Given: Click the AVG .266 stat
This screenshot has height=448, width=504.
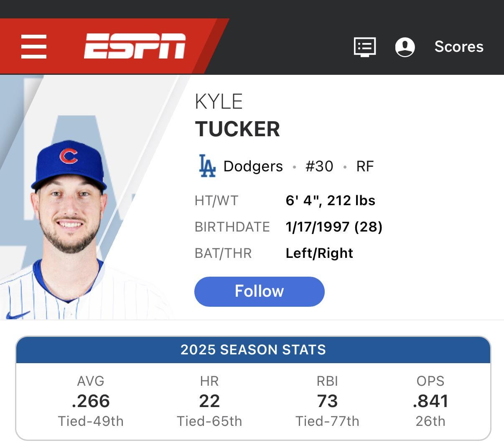Looking at the screenshot, I should pyautogui.click(x=91, y=401).
